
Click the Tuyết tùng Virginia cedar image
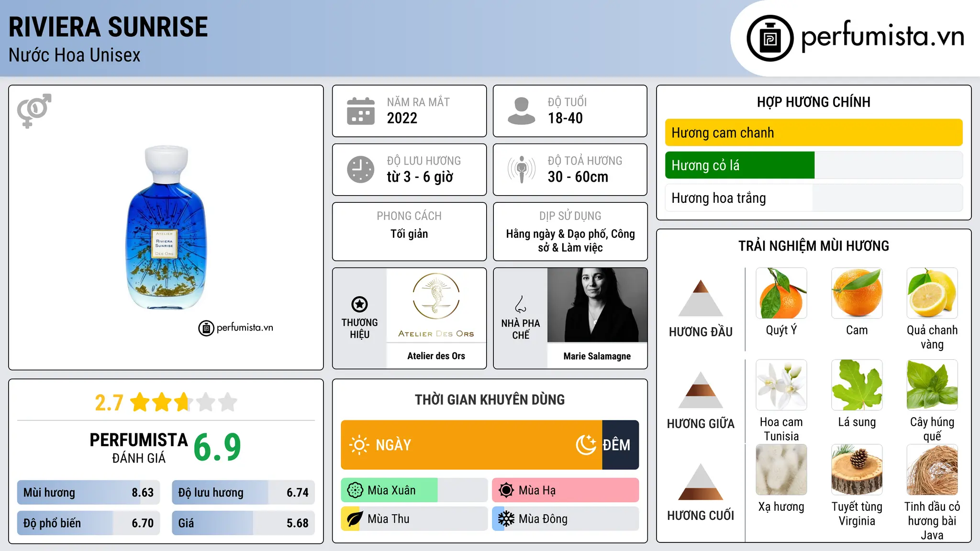pyautogui.click(x=857, y=470)
